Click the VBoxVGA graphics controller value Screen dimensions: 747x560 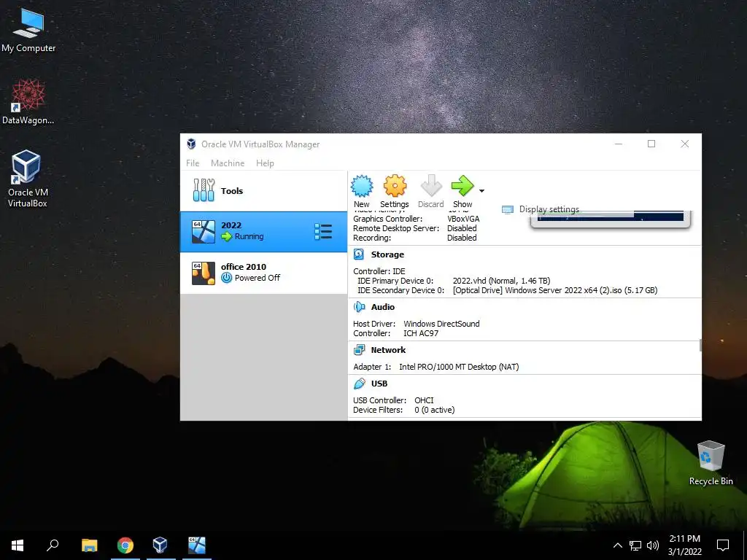[x=463, y=219]
